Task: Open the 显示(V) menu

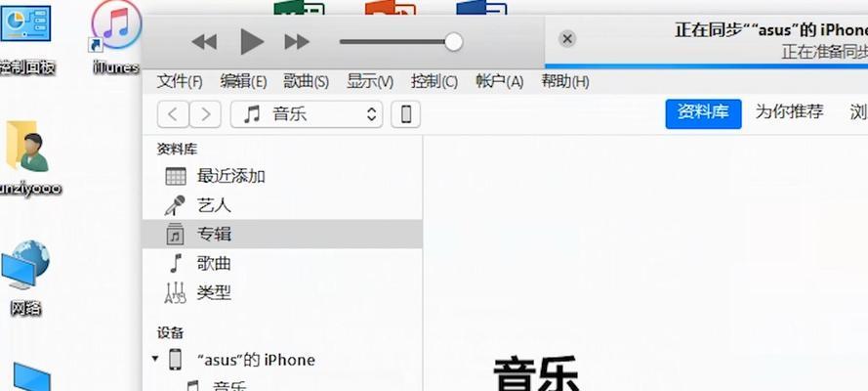Action: point(370,82)
